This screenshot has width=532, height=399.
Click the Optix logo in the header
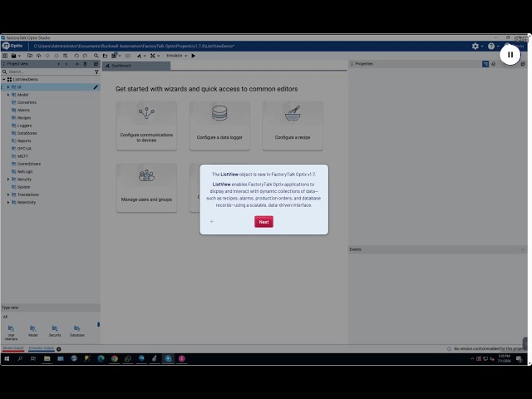click(x=12, y=46)
